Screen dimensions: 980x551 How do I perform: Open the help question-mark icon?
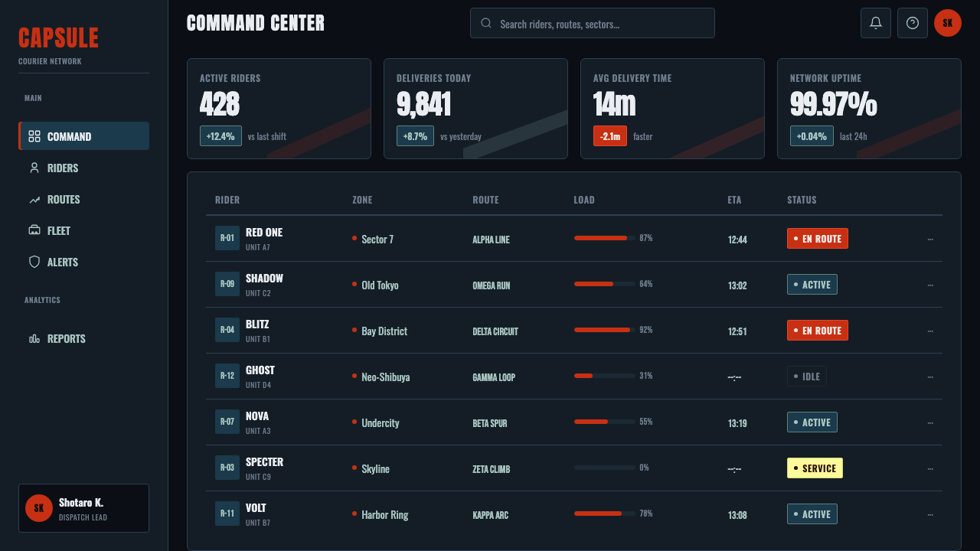[913, 23]
